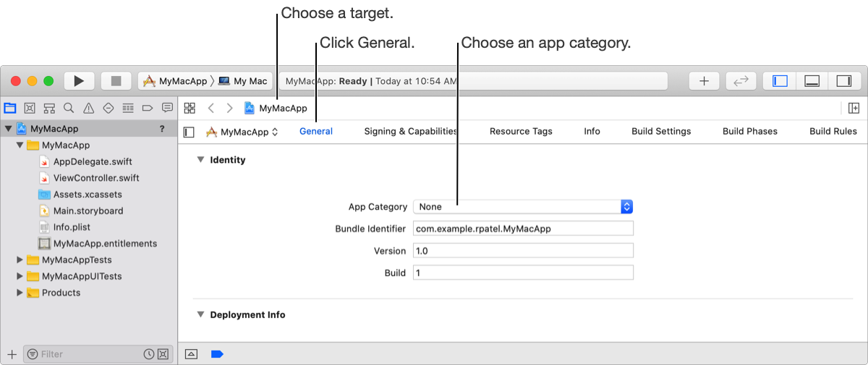Image resolution: width=868 pixels, height=365 pixels.
Task: Collapse the Identity section
Action: pos(200,160)
